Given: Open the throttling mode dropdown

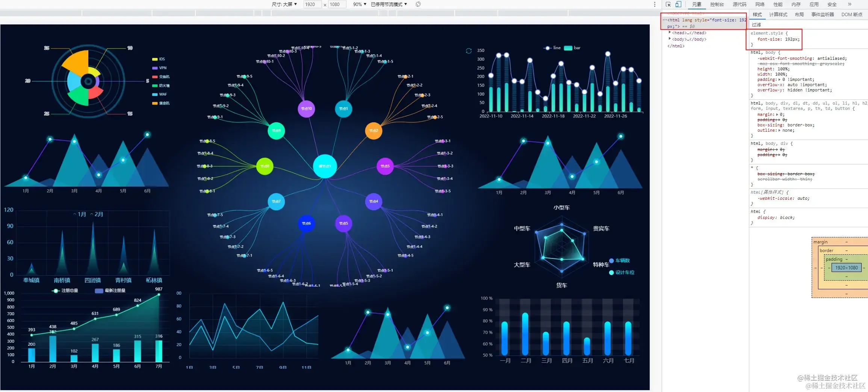Looking at the screenshot, I should point(389,4).
